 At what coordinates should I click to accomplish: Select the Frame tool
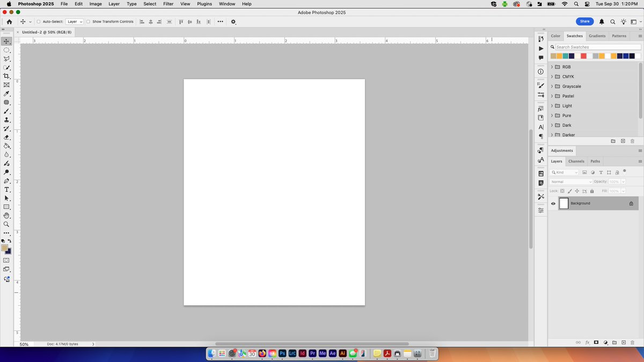coord(7,85)
